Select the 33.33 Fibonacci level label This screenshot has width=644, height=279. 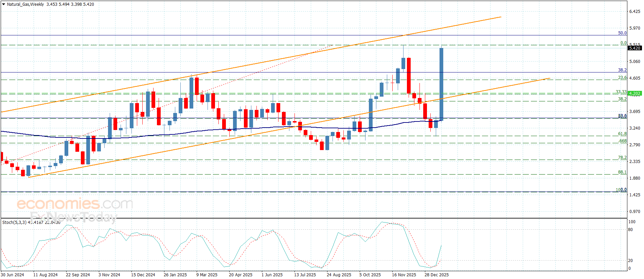pos(621,92)
